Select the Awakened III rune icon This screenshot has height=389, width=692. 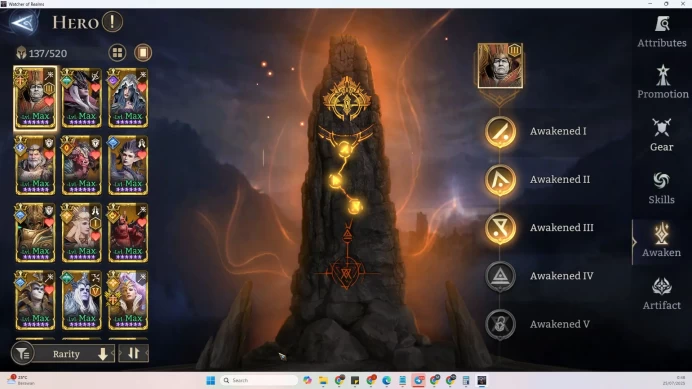pyautogui.click(x=500, y=228)
